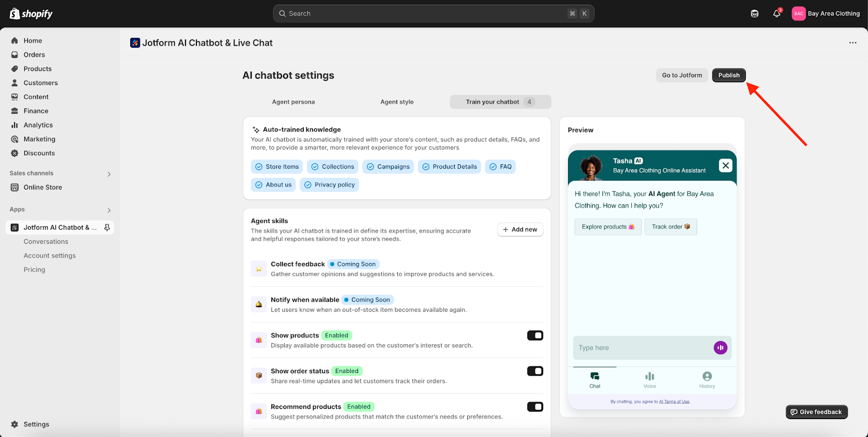Turn off the Recommend products skill
The image size is (868, 437).
535,407
